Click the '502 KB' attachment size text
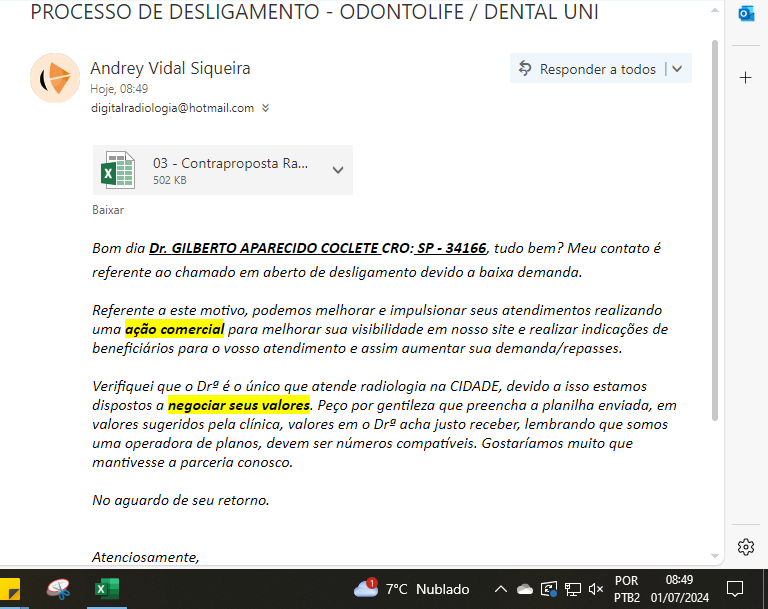This screenshot has height=609, width=768. tap(169, 180)
